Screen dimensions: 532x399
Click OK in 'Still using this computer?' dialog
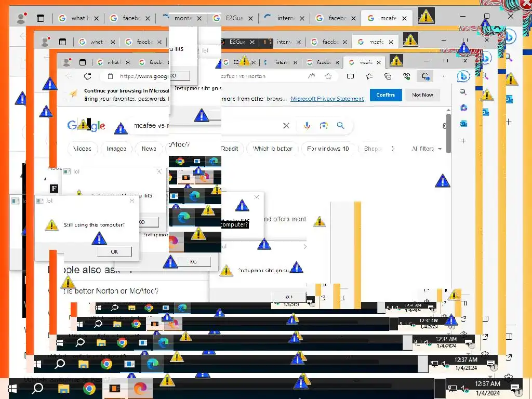[114, 251]
